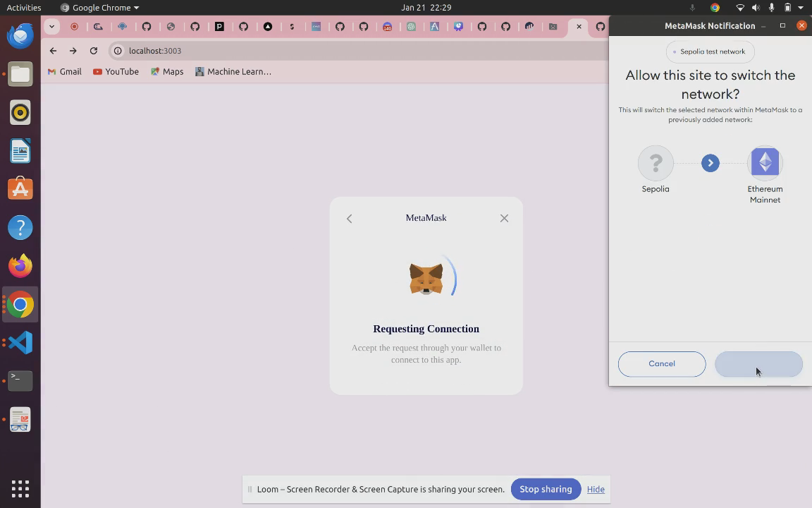Click unlabeled confirm button in MetaMask Notification
Viewport: 812px width, 508px height.
pyautogui.click(x=758, y=364)
